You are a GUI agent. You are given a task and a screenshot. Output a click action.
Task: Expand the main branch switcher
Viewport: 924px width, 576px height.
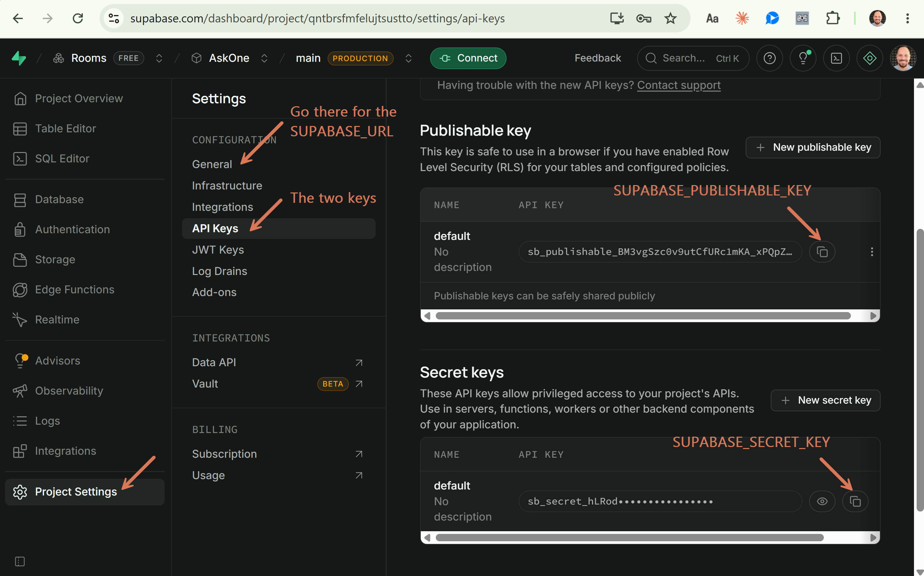tap(408, 58)
